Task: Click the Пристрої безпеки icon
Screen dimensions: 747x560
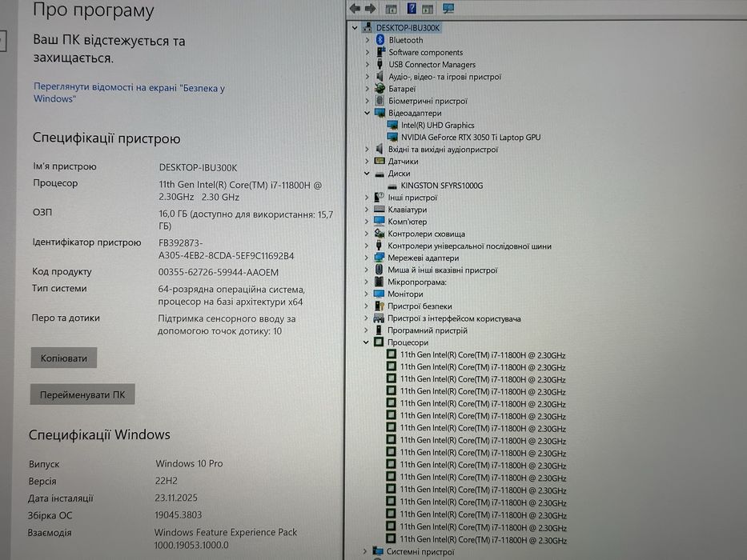Action: tap(379, 306)
